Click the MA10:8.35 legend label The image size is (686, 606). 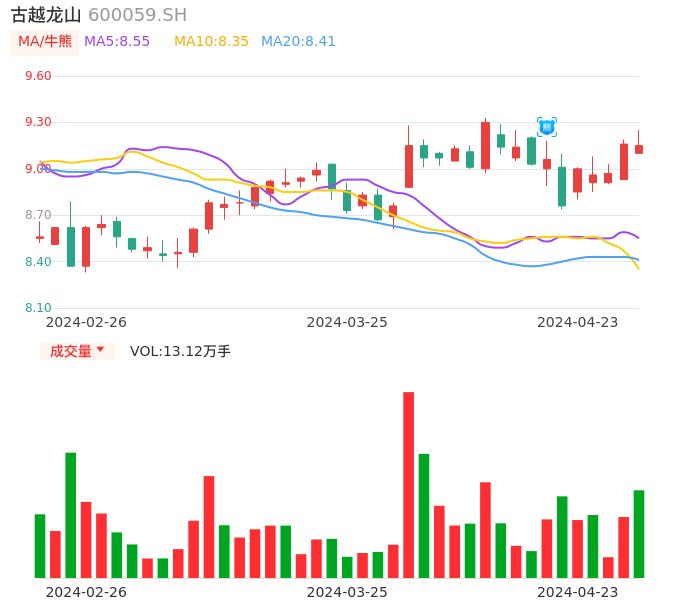pyautogui.click(x=211, y=42)
